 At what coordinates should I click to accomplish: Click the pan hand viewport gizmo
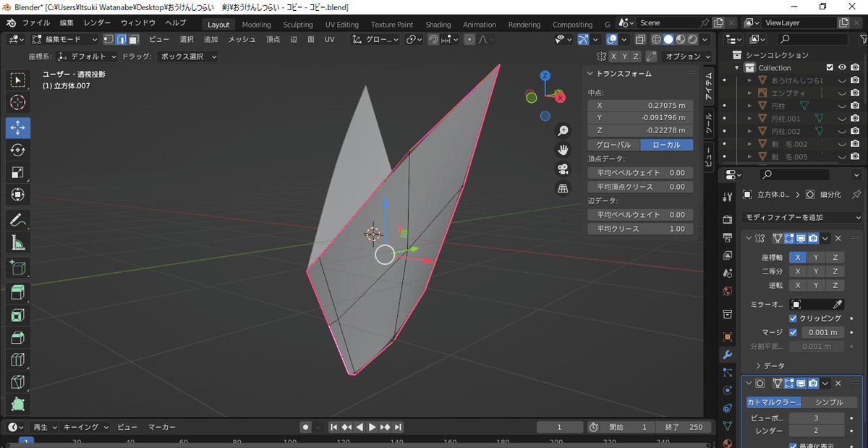(563, 150)
